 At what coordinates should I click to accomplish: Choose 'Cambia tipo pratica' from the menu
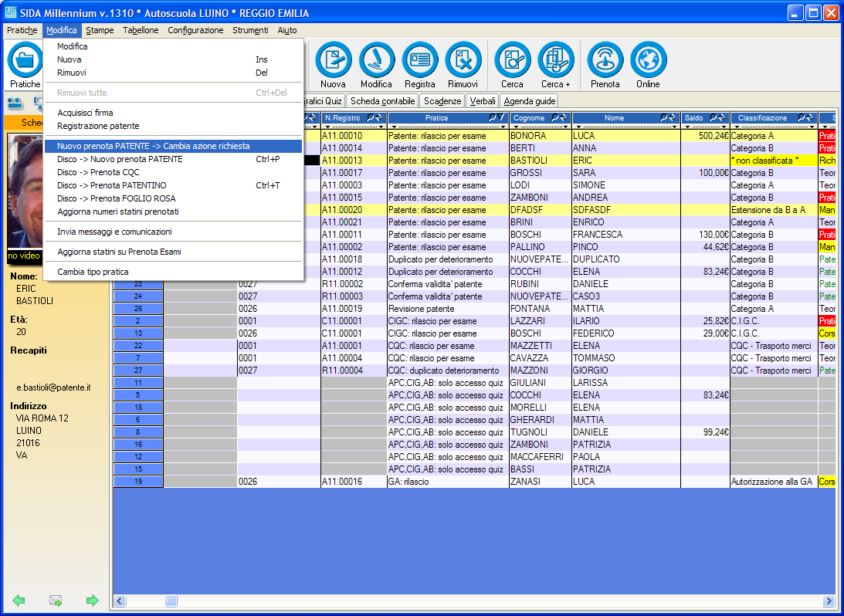(93, 272)
